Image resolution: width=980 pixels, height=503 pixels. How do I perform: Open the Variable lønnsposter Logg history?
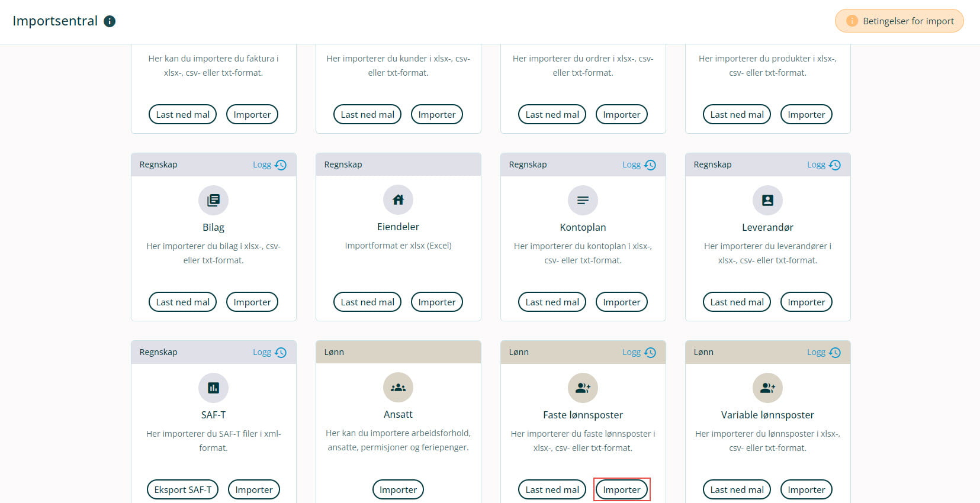824,352
